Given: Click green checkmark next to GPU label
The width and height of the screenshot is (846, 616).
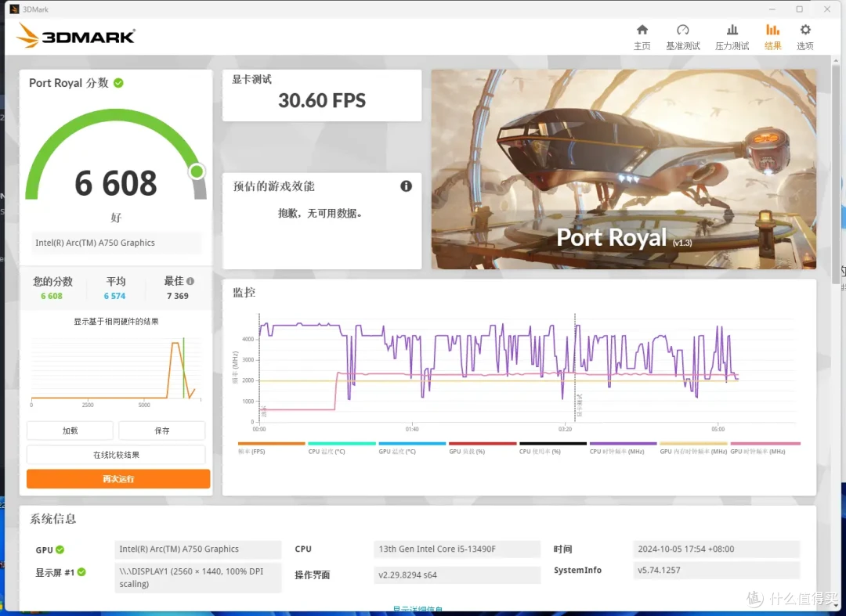Looking at the screenshot, I should [x=60, y=549].
